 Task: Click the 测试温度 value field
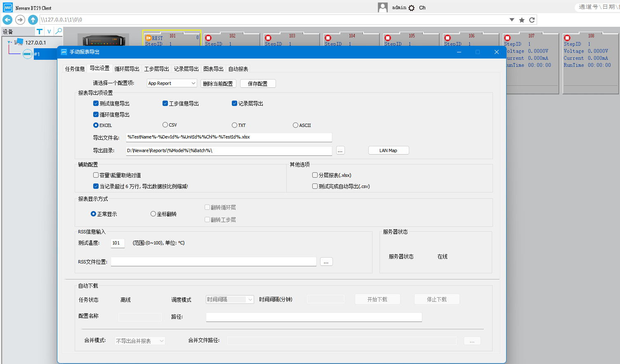[x=118, y=243]
